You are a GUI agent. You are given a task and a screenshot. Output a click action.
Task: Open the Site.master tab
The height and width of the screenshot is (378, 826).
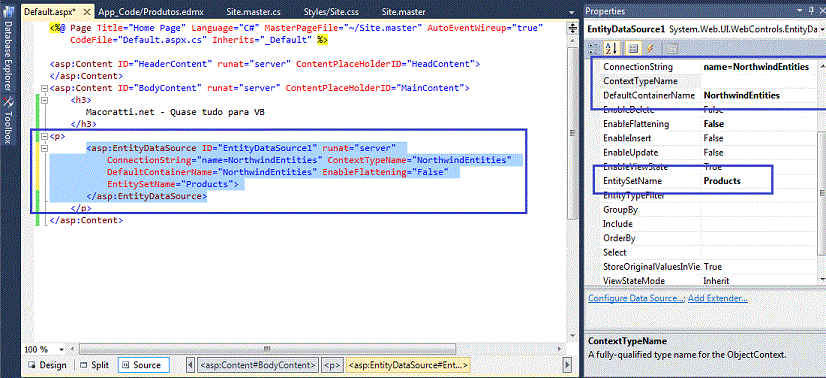pos(404,11)
